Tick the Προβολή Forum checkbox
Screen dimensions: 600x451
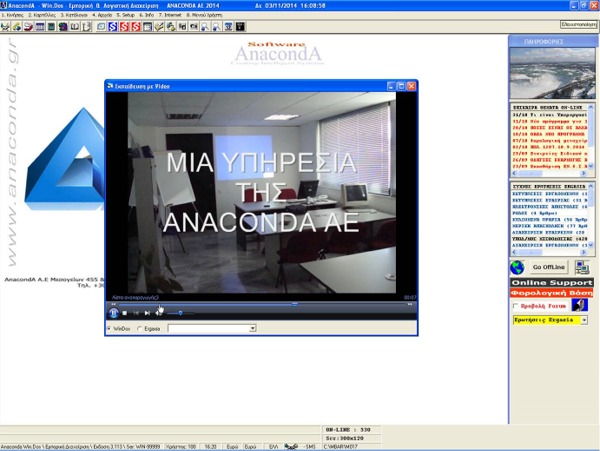515,306
